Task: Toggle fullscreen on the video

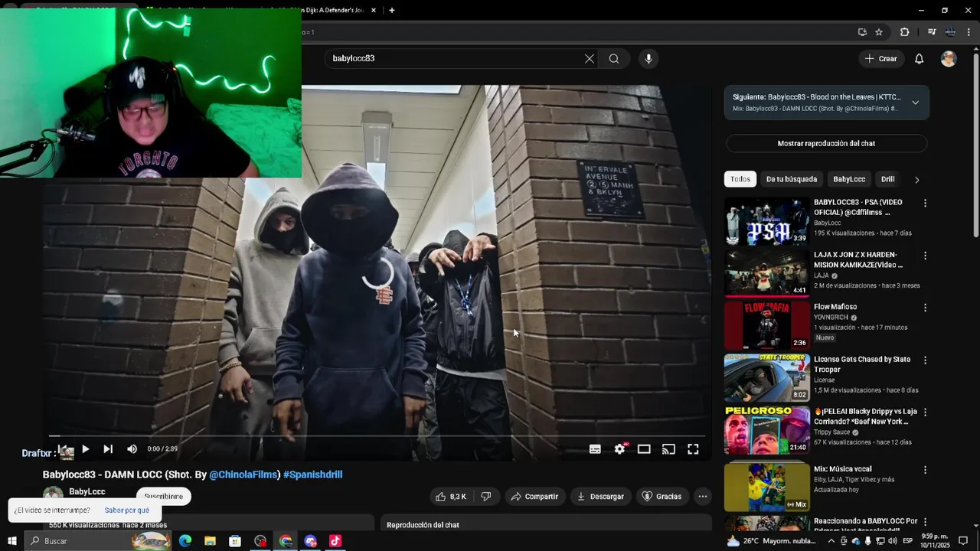Action: [x=693, y=449]
